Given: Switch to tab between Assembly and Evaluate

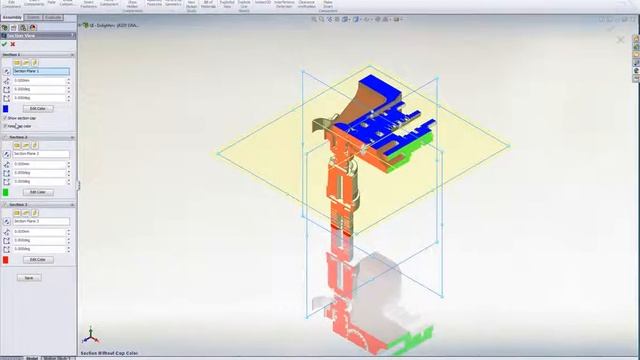Looking at the screenshot, I should pyautogui.click(x=33, y=18).
